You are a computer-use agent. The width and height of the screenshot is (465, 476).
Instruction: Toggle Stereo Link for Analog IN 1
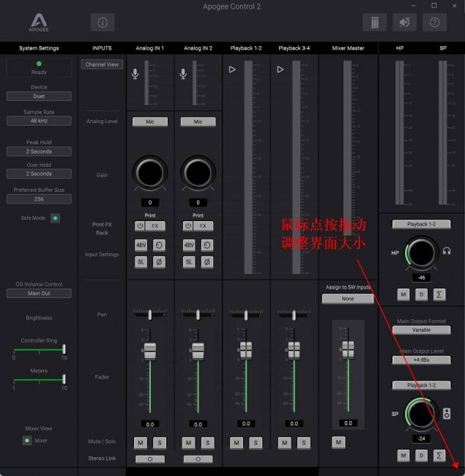[150, 459]
